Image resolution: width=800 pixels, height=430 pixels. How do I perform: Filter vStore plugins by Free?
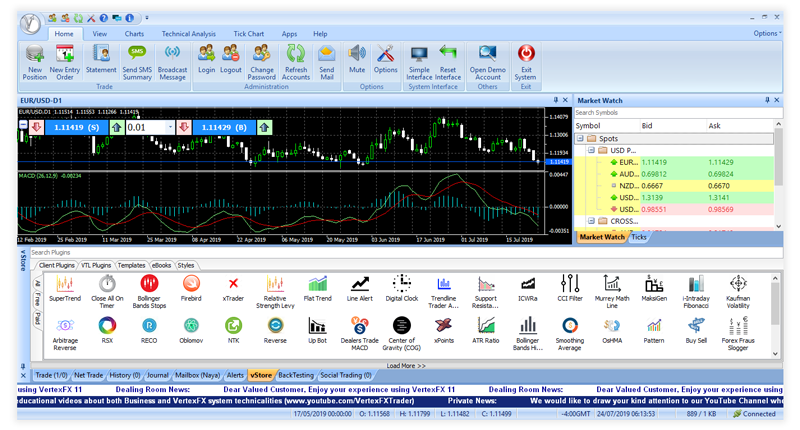(x=38, y=299)
